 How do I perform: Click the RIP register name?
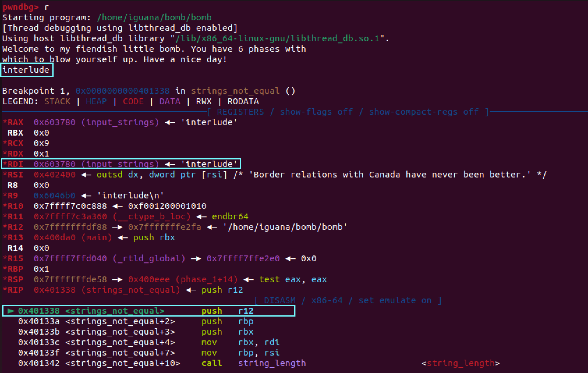click(15, 290)
